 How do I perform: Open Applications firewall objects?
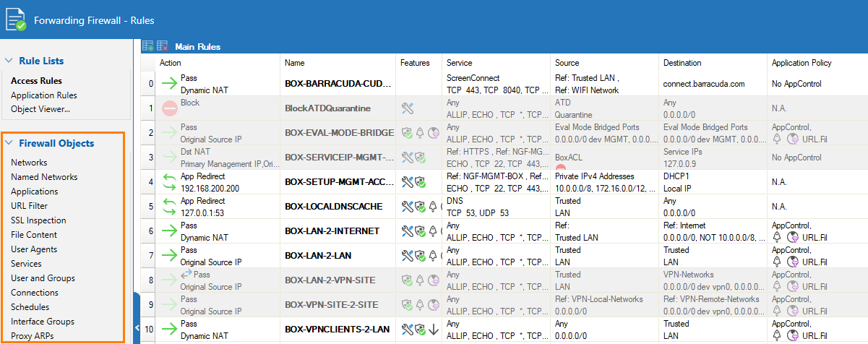[x=35, y=192]
